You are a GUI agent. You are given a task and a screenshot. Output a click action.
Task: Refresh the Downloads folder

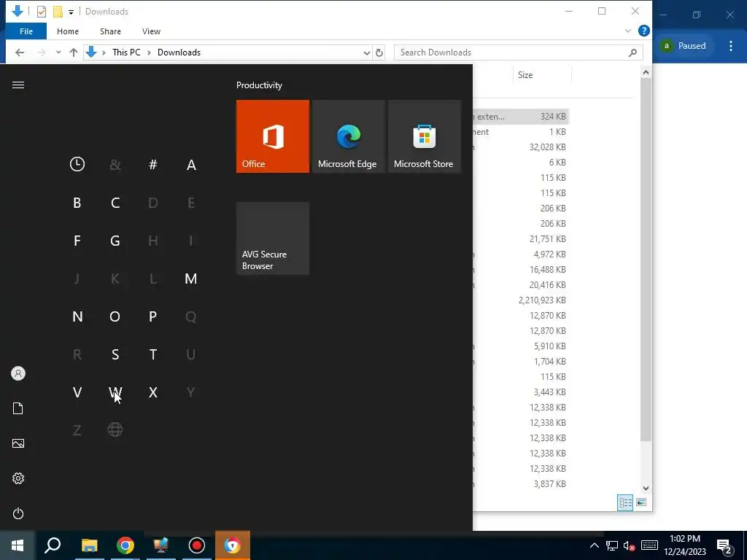click(x=379, y=52)
